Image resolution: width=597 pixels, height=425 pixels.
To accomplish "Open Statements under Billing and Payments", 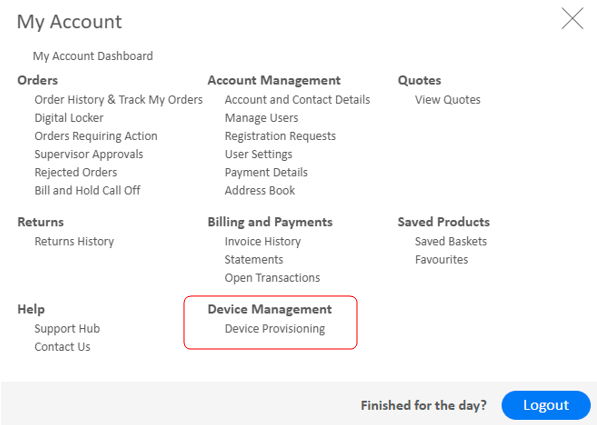I will [x=254, y=260].
